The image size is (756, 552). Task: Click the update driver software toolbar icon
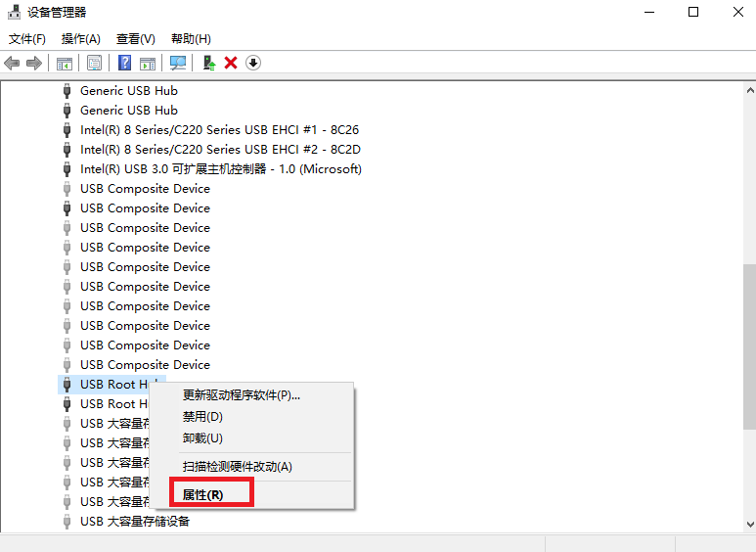208,63
